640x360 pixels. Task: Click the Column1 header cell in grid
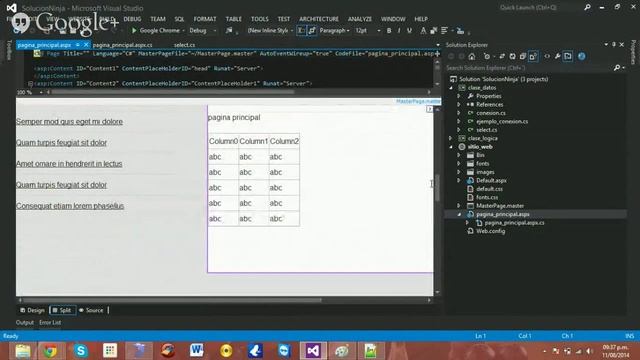pos(253,141)
